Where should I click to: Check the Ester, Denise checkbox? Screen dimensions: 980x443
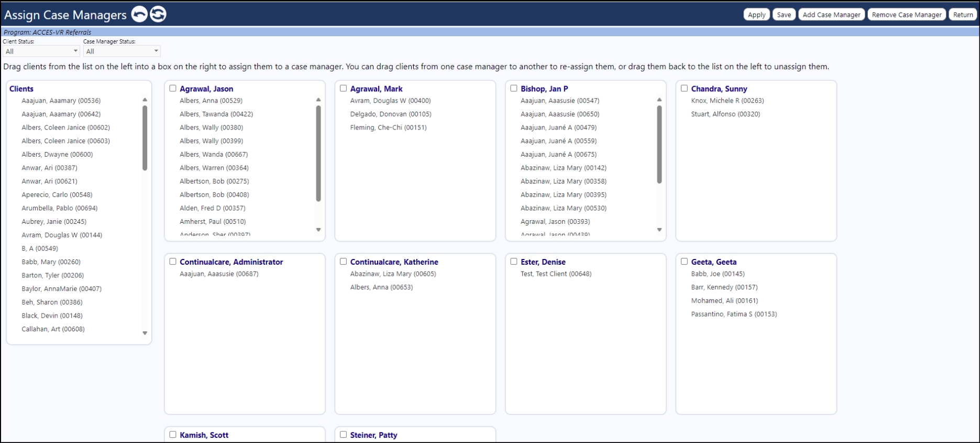[x=514, y=261]
